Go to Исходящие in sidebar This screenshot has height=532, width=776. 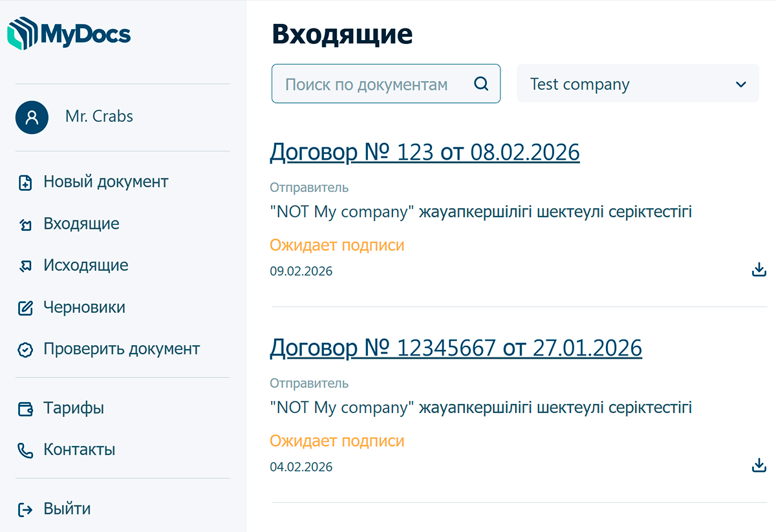(x=85, y=266)
